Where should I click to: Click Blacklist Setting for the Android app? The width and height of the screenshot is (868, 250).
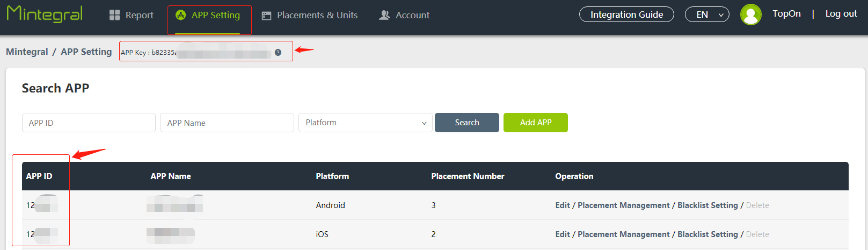point(707,205)
